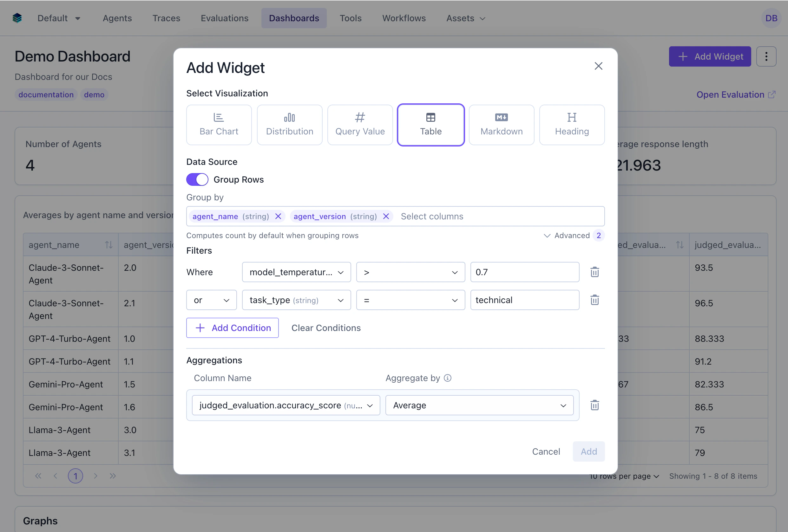Delete the accuracy_score aggregation row
This screenshot has height=532, width=788.
point(594,405)
